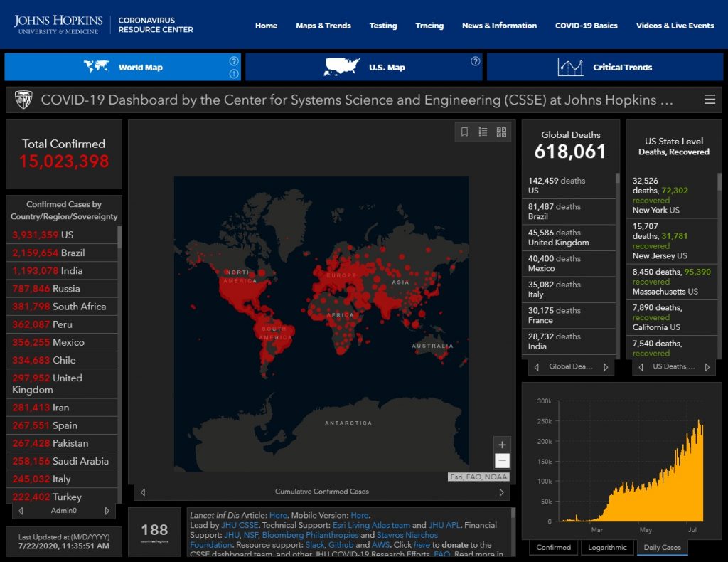Go to next Admin0 list page

tap(107, 511)
